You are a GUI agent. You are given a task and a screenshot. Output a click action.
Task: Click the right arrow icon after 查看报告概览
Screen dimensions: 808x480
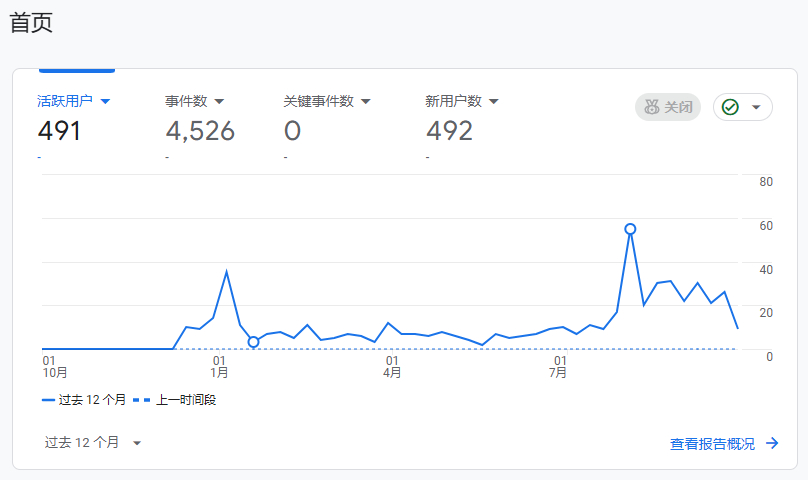[x=772, y=444]
